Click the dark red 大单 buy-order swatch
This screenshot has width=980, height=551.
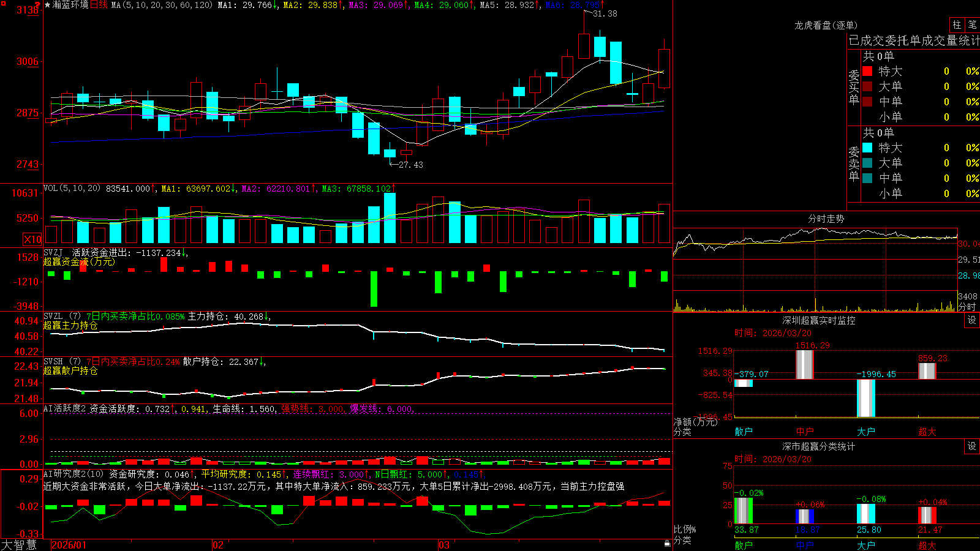pyautogui.click(x=867, y=86)
